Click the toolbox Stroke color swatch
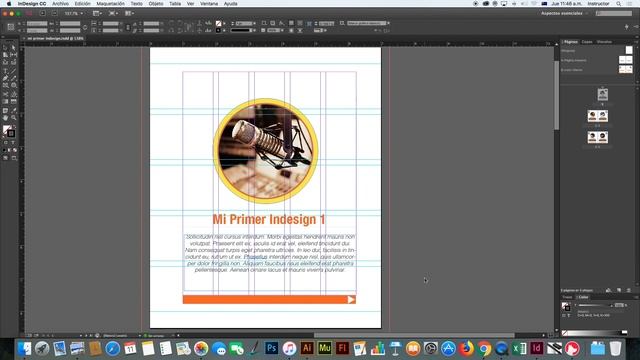Image resolution: width=640 pixels, height=360 pixels. coord(11,133)
